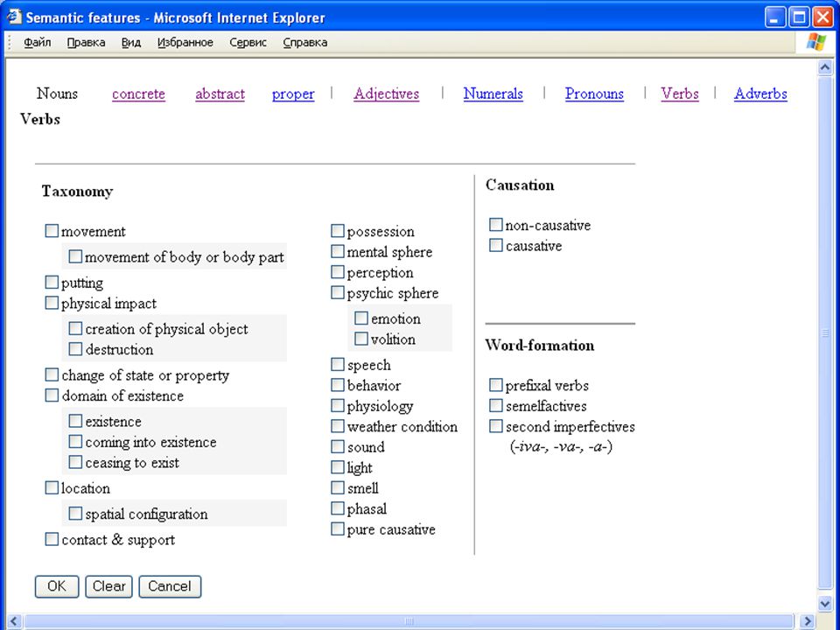Check the mental sphere option
The width and height of the screenshot is (840, 630).
click(x=338, y=251)
